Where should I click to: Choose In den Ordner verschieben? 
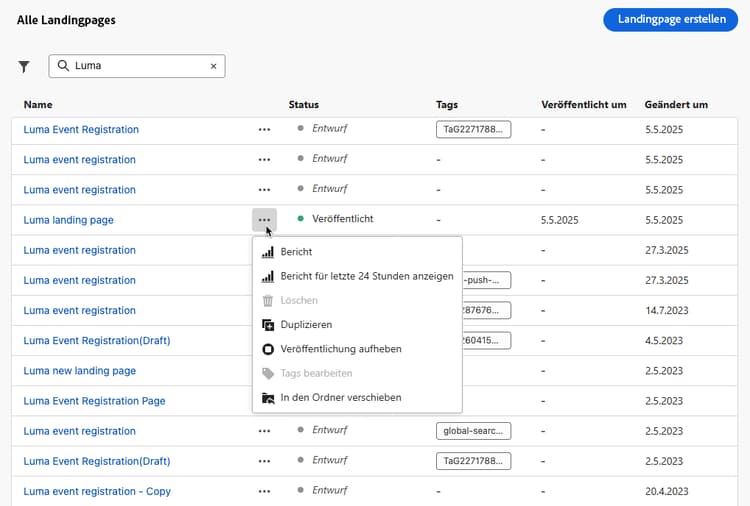click(x=341, y=398)
